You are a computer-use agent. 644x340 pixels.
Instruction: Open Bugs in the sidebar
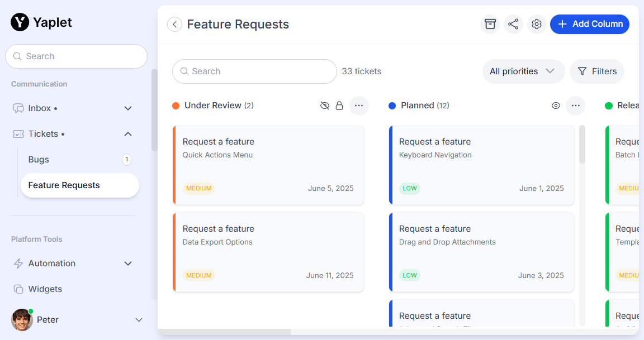pos(39,160)
